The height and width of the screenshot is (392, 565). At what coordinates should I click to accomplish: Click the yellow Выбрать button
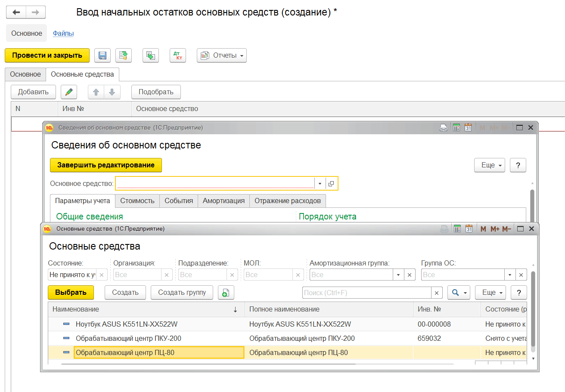point(71,293)
